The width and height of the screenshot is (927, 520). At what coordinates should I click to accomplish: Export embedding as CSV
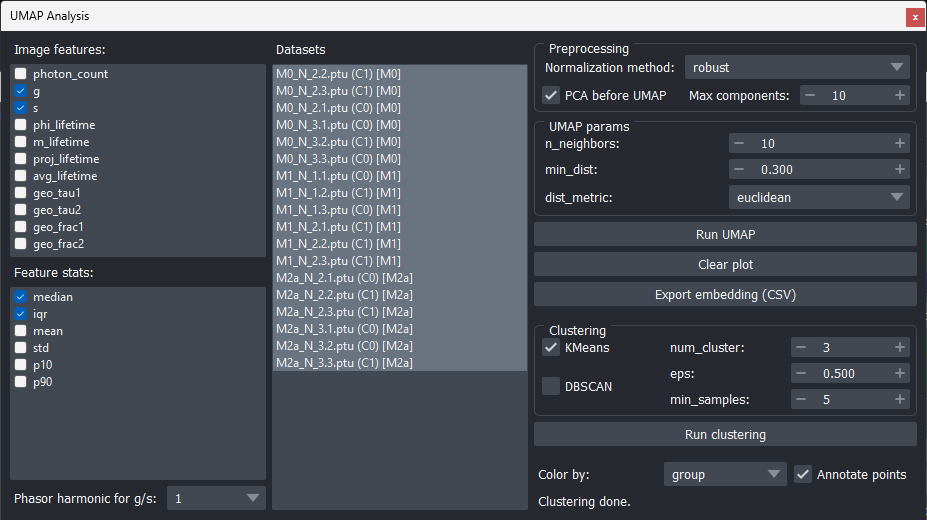coord(725,295)
